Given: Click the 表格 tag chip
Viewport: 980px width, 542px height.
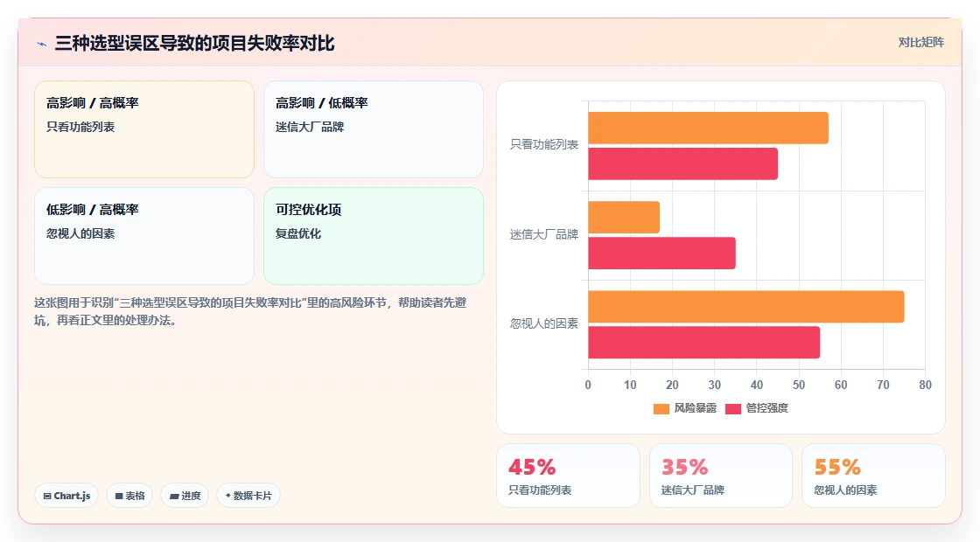Looking at the screenshot, I should tap(129, 496).
